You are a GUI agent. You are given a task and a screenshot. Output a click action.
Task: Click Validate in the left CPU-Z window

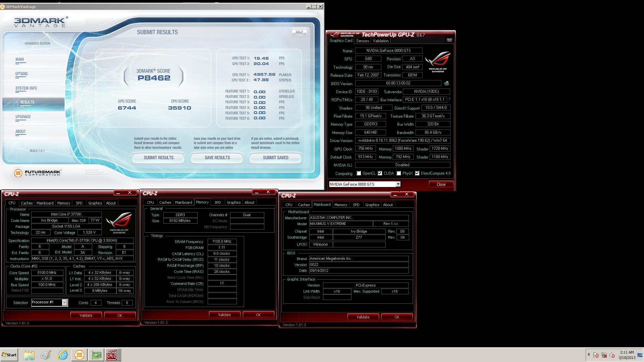pos(86,315)
